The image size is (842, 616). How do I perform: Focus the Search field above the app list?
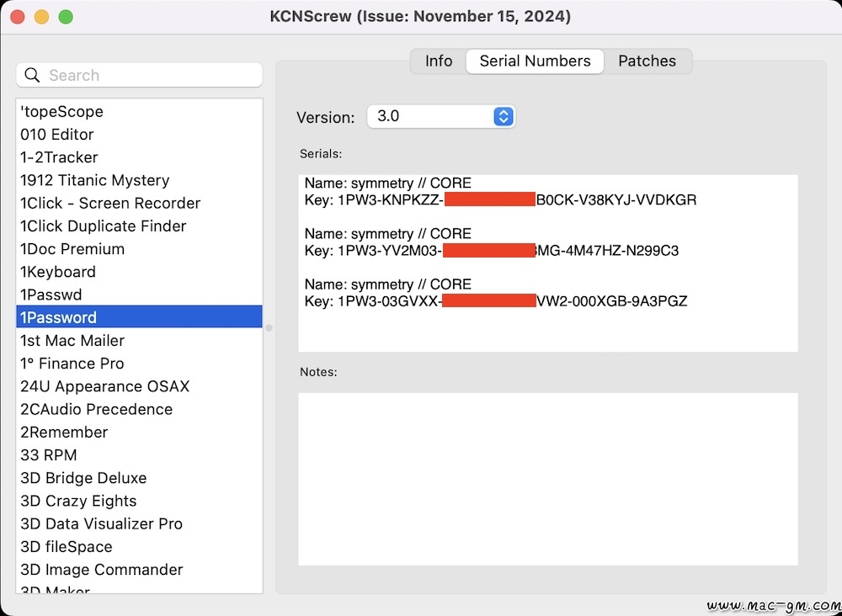tap(140, 75)
